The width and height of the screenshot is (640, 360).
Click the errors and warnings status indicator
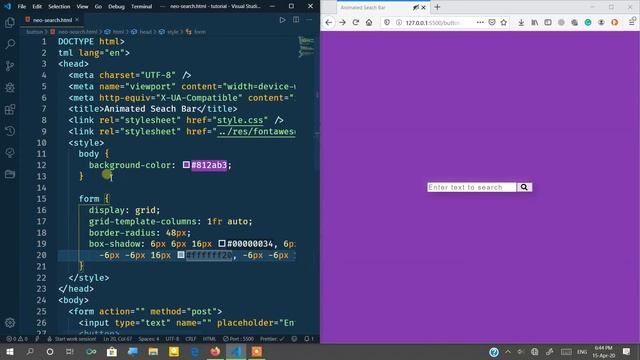coord(17,339)
